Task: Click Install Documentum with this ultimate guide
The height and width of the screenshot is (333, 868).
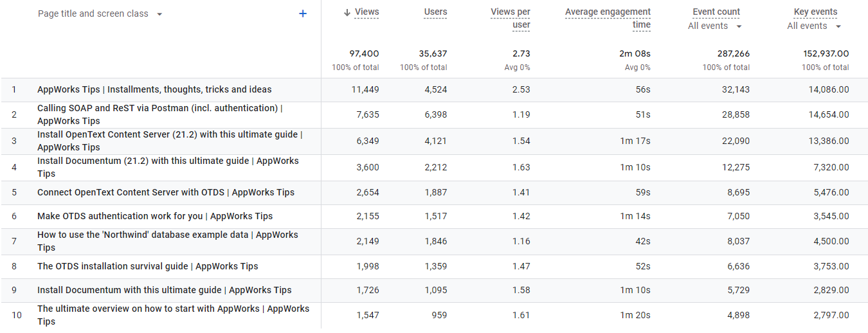Action: click(165, 290)
